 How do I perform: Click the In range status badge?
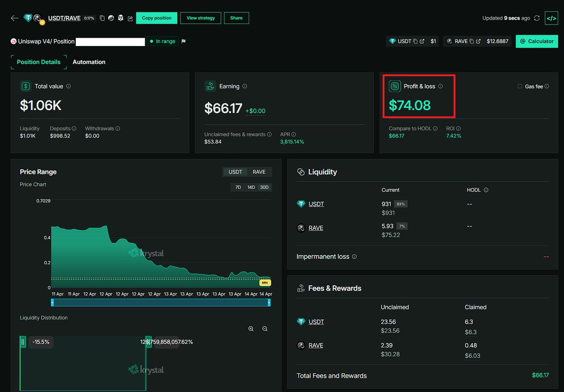(x=163, y=41)
